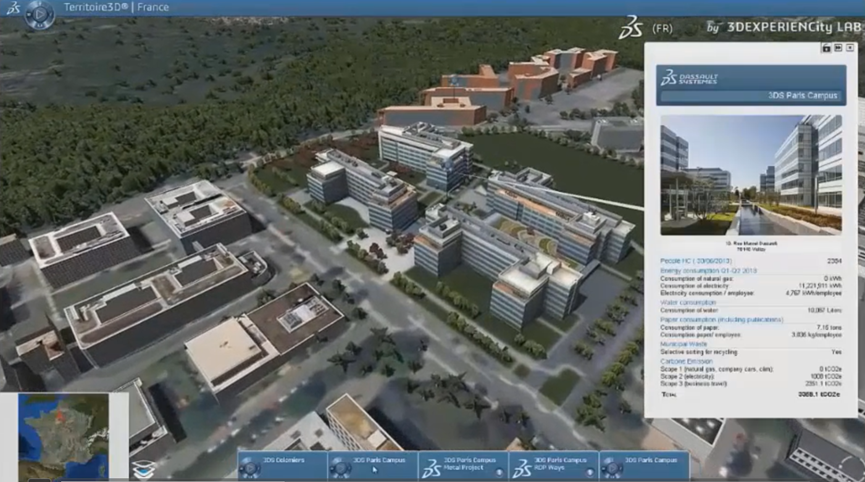Click the Selective sorting for recycling row
Screen dimensions: 865x482
point(751,352)
